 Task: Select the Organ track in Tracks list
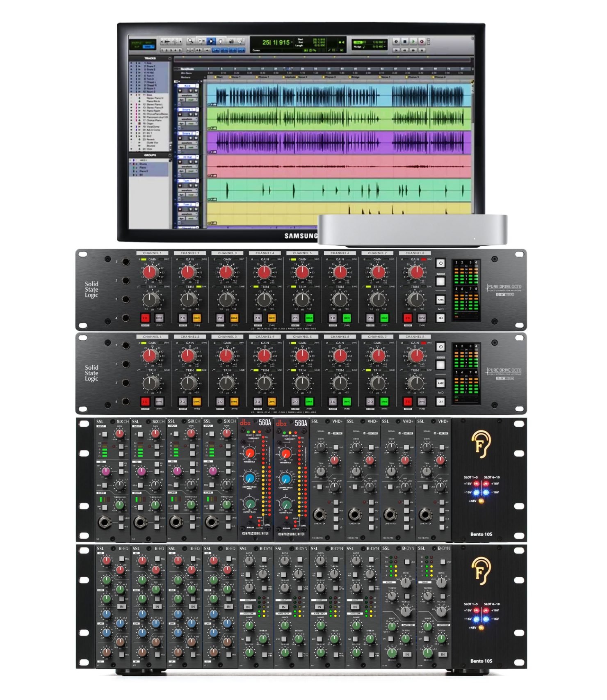point(149,124)
